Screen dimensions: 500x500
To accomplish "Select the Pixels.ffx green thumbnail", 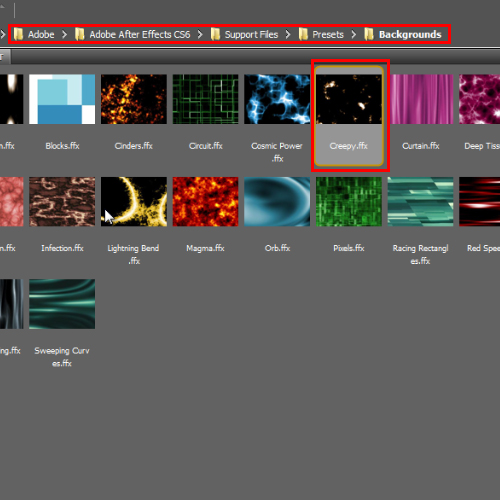I will pyautogui.click(x=349, y=201).
